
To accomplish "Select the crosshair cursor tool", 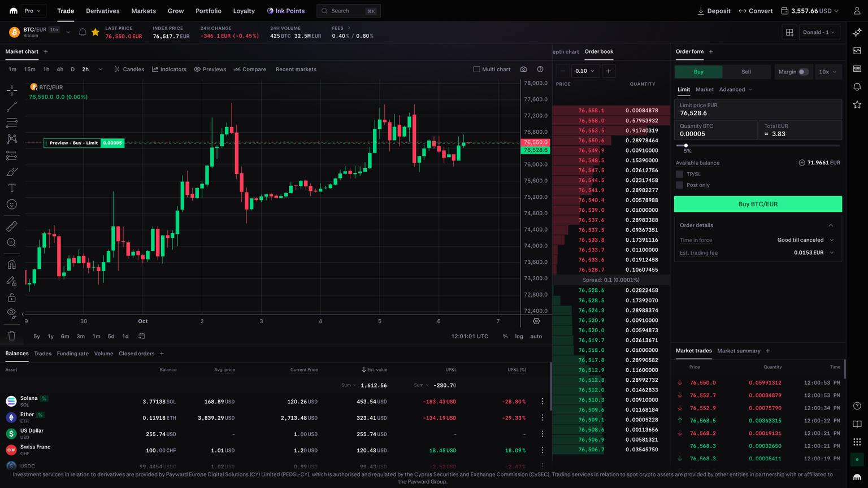I will pos(11,90).
